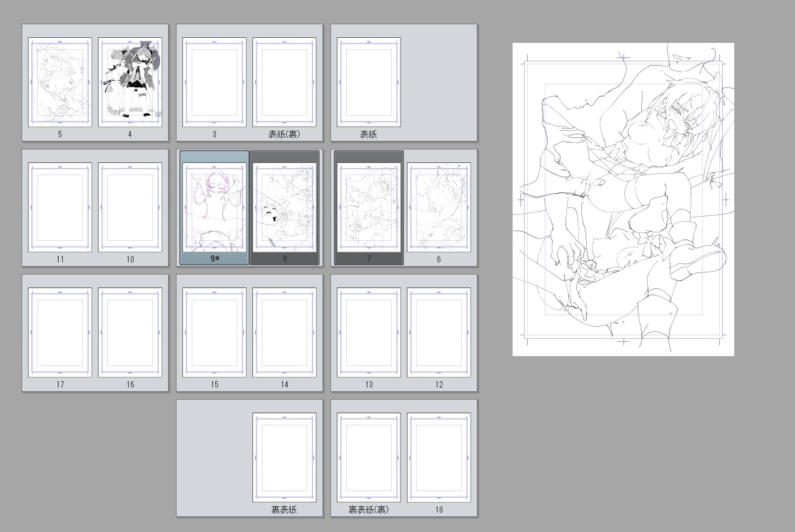Viewport: 795px width, 532px height.
Task: Select the page 17 thumbnail
Action: click(x=60, y=332)
